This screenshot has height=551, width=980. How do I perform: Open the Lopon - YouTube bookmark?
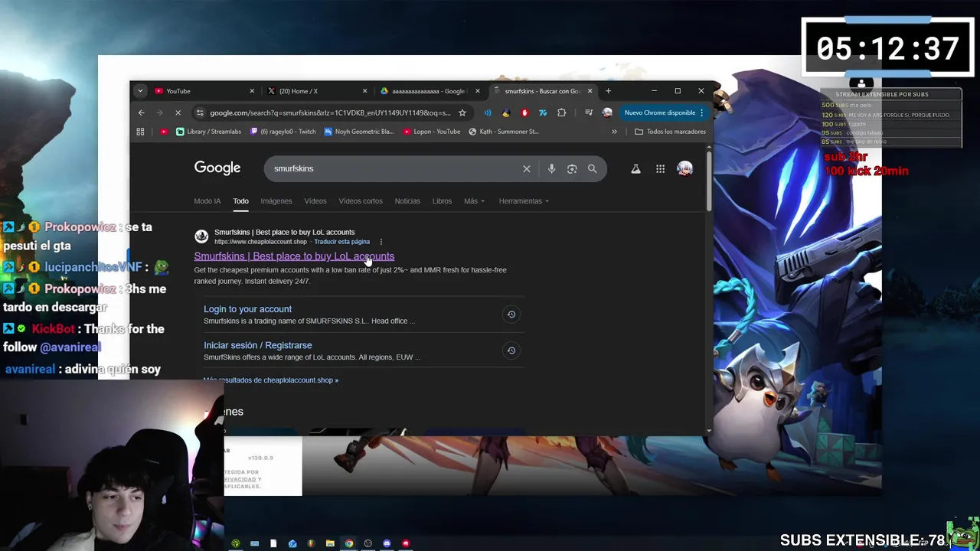click(431, 132)
